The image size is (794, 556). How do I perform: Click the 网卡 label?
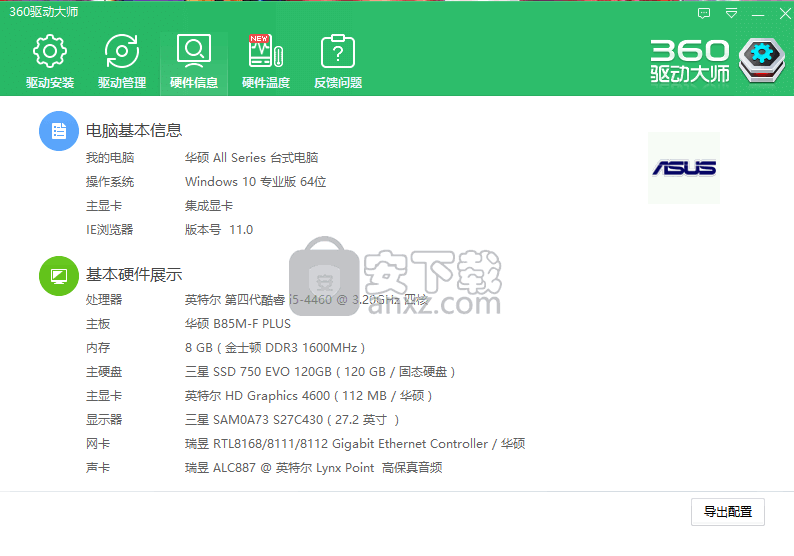[x=98, y=444]
